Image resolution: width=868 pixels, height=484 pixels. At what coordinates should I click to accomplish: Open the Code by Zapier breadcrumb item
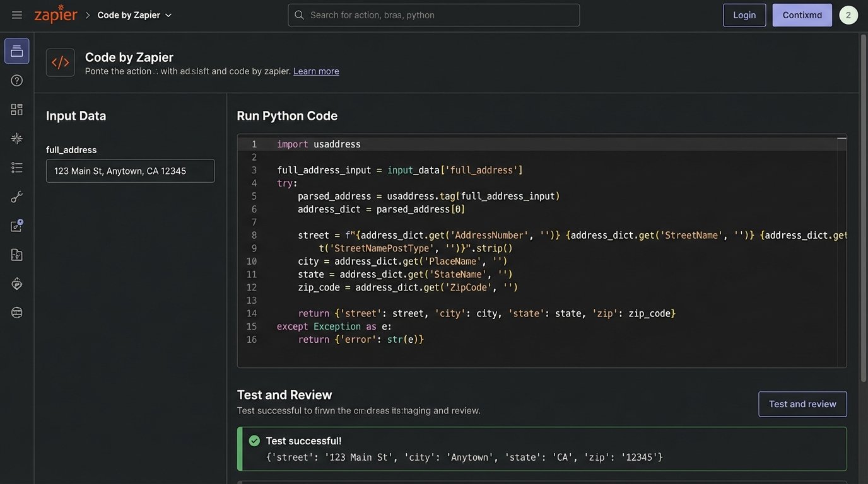pos(128,14)
